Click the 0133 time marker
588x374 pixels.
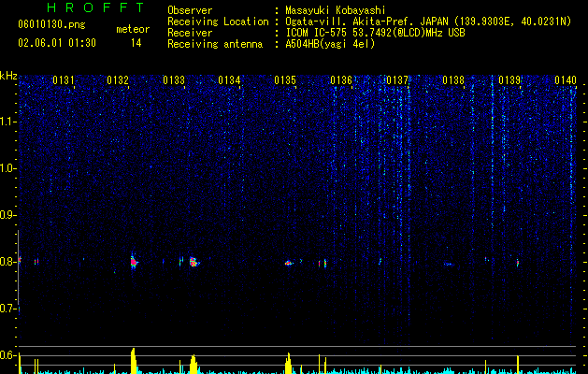[174, 80]
